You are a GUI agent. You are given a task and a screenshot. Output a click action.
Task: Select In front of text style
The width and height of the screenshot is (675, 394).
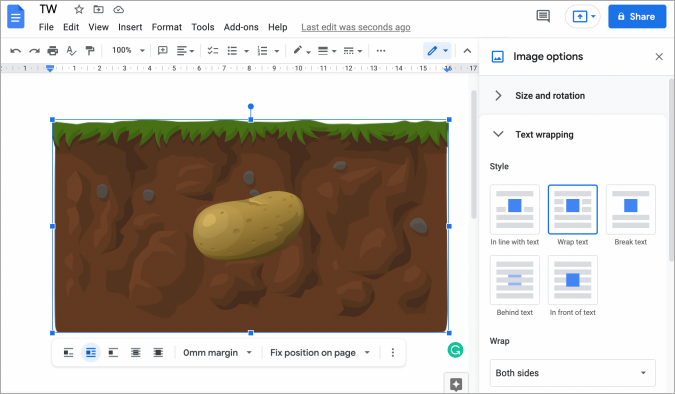coord(573,280)
